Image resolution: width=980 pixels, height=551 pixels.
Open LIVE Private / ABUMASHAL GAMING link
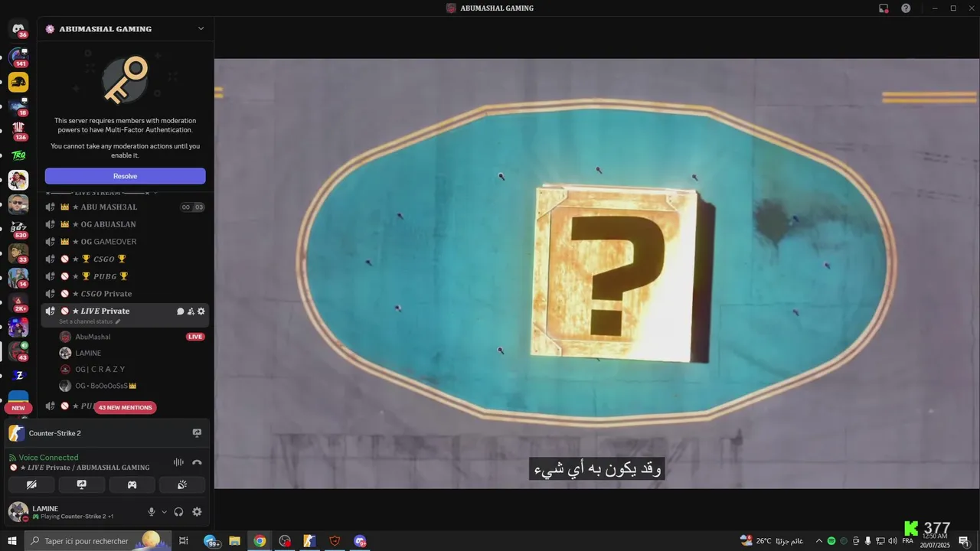click(x=84, y=468)
